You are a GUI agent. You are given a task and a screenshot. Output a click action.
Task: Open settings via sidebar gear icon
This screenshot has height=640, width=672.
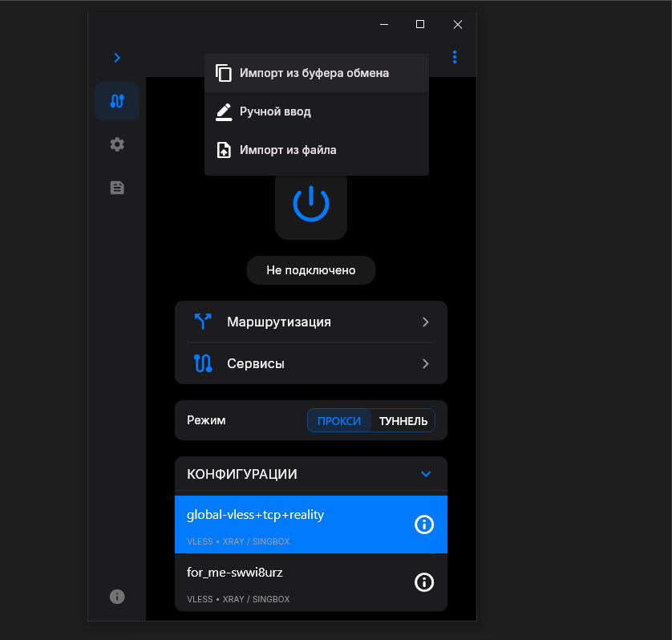117,144
